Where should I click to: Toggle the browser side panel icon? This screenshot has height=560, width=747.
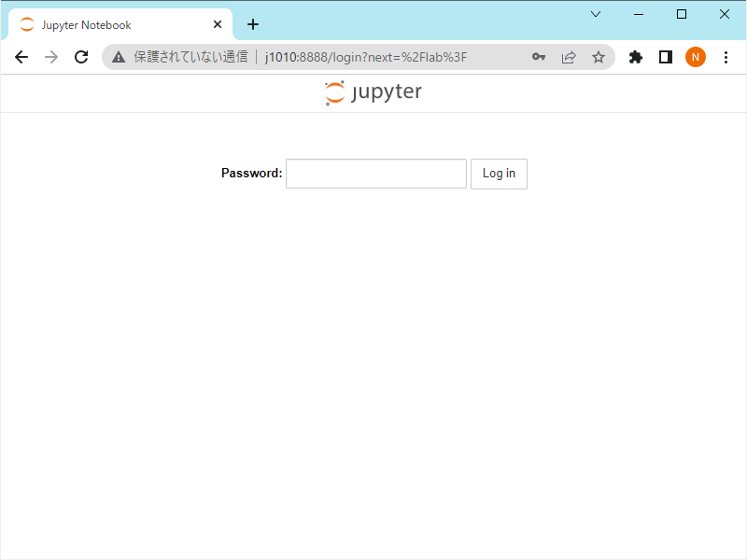pyautogui.click(x=666, y=57)
